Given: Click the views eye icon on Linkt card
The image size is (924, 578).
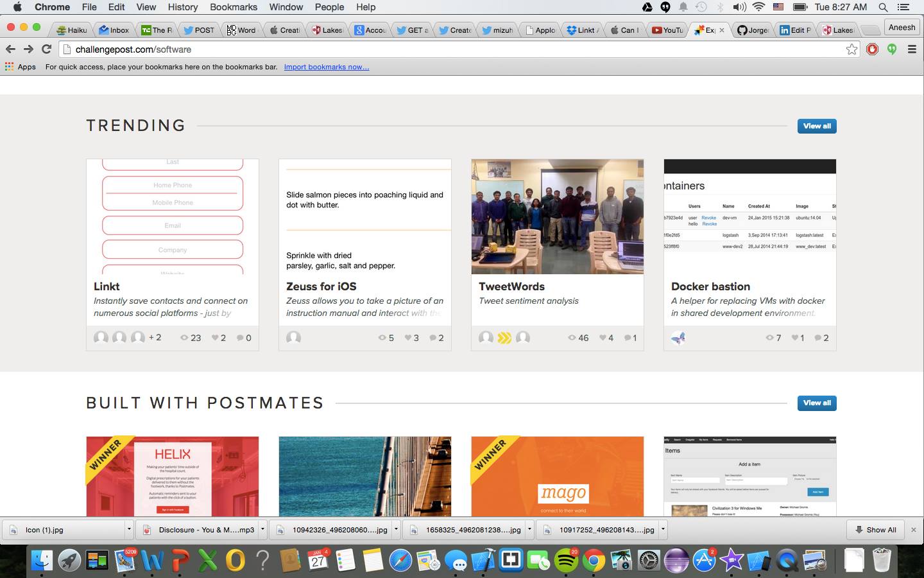Looking at the screenshot, I should tap(184, 338).
